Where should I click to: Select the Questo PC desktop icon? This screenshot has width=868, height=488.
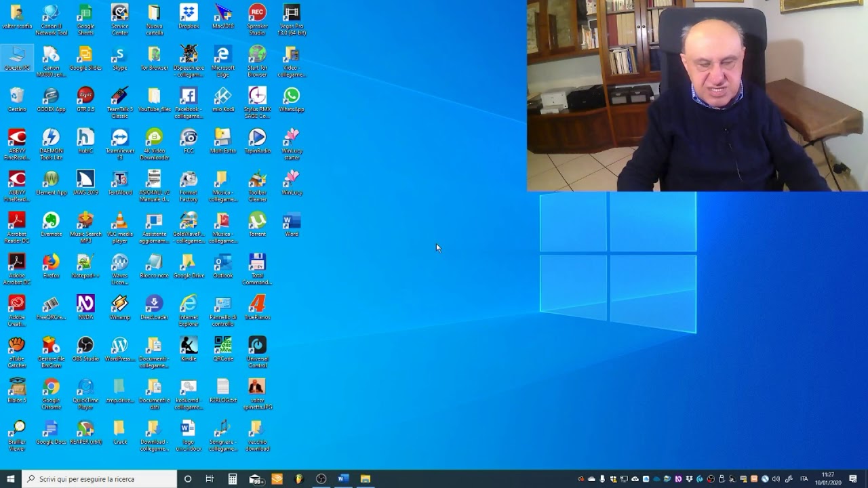(17, 59)
